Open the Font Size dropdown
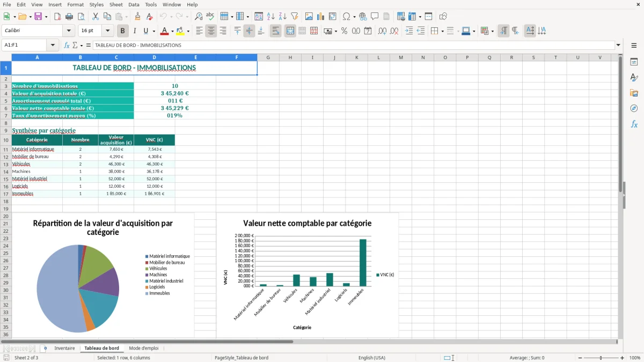Screen dimensions: 644x362 coord(108,31)
